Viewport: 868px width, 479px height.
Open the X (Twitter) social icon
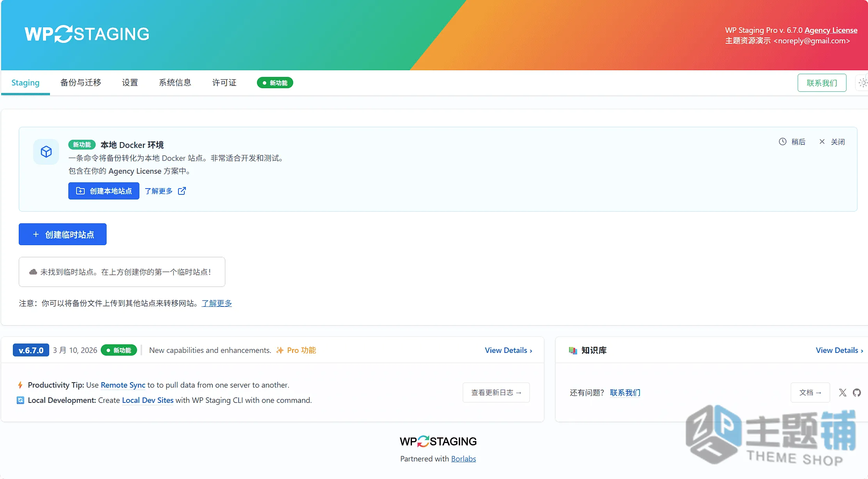point(843,392)
